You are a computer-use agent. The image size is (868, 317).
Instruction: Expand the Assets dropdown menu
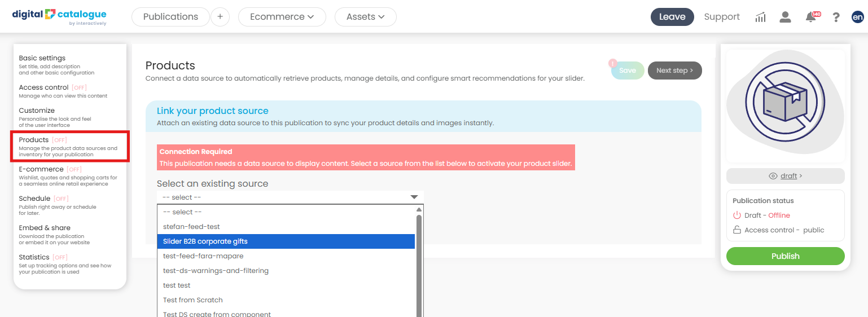pos(365,17)
